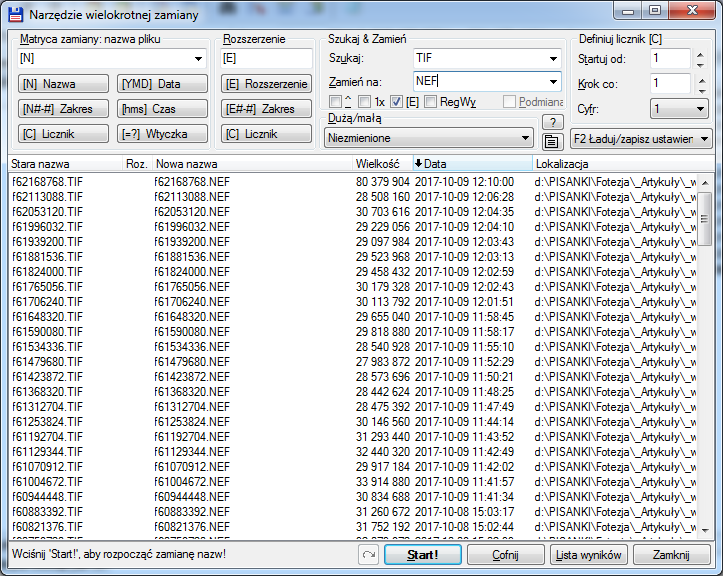
Task: Open help with the question mark button
Action: [551, 122]
